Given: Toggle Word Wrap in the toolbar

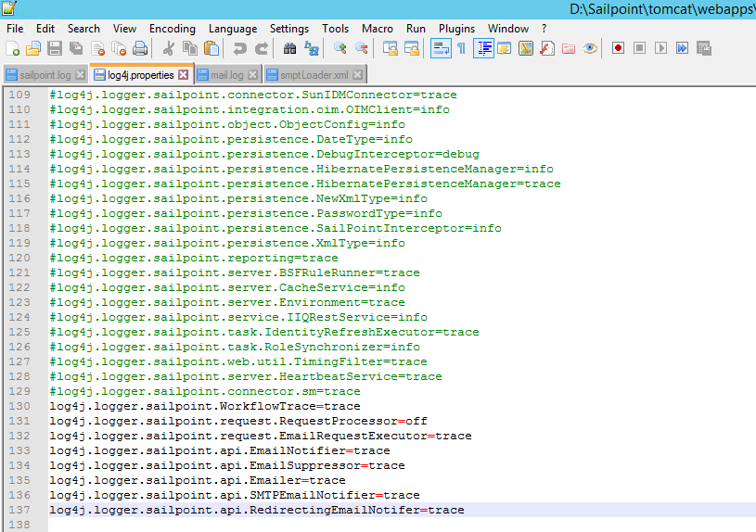Looking at the screenshot, I should coord(441,48).
